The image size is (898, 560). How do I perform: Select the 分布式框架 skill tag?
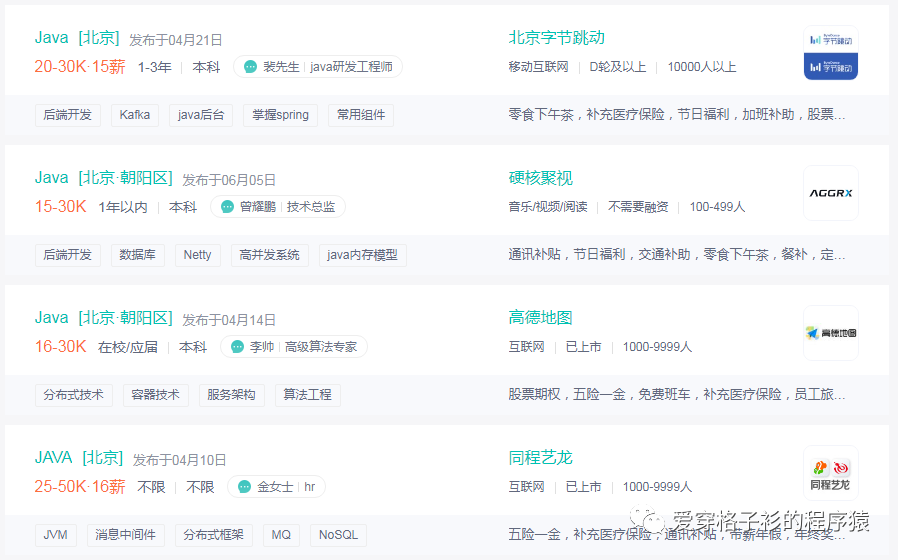click(x=214, y=535)
